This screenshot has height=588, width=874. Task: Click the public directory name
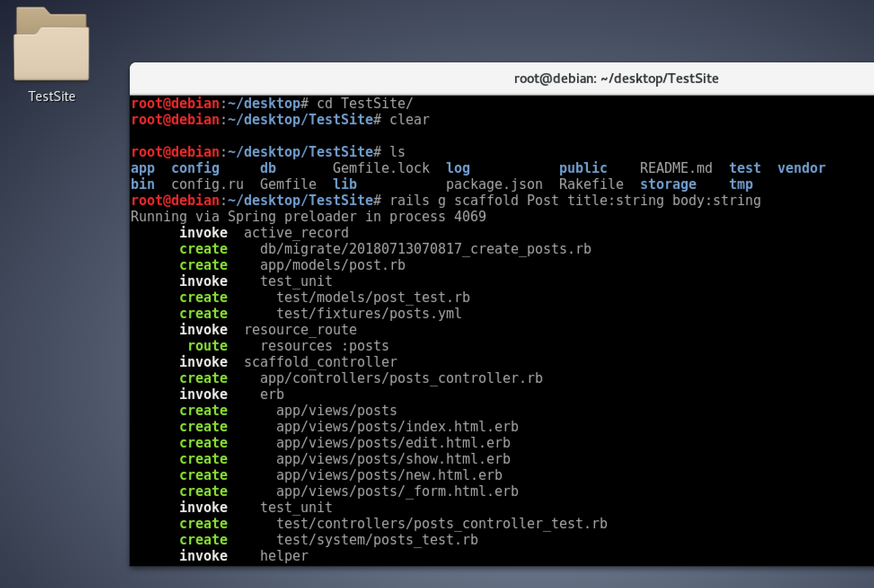[x=583, y=168]
